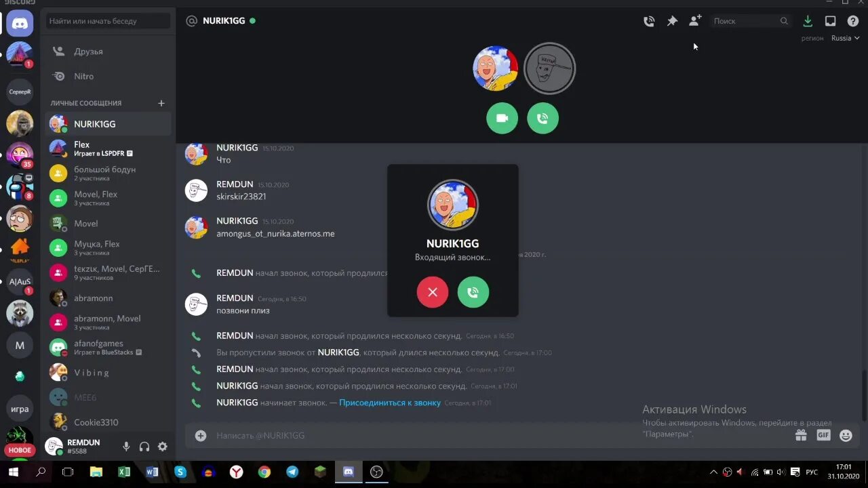Show hidden system tray icons
Image resolution: width=868 pixels, height=488 pixels.
[x=713, y=472]
